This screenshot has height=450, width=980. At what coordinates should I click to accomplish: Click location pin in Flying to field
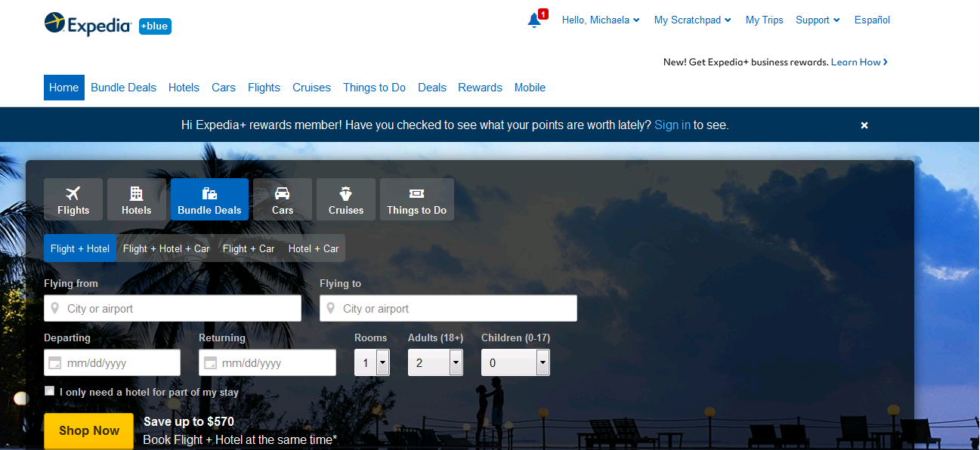tap(330, 308)
